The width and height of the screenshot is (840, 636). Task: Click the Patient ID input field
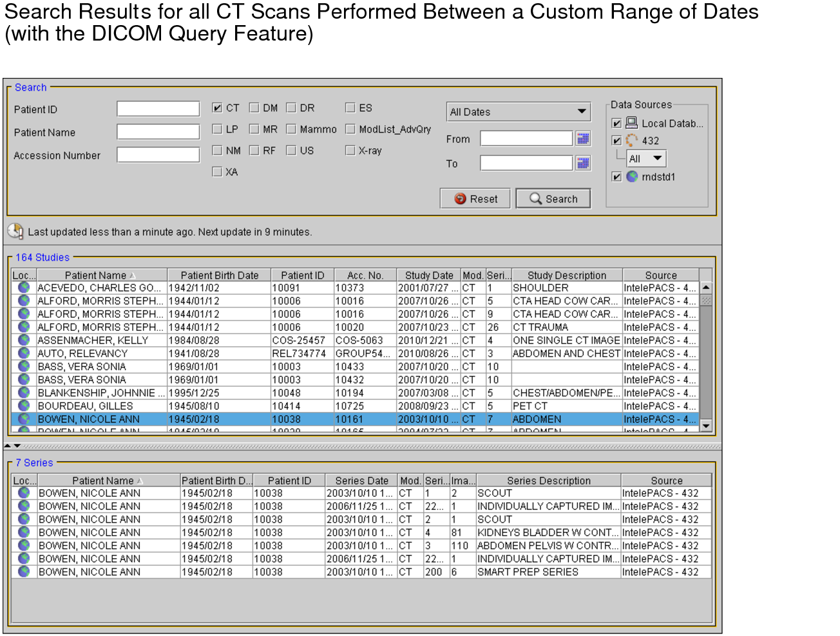click(158, 109)
